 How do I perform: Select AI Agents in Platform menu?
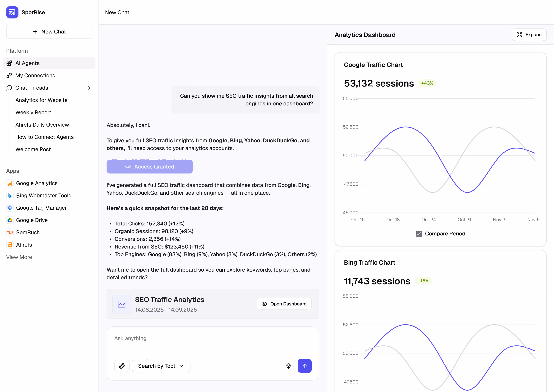(28, 63)
